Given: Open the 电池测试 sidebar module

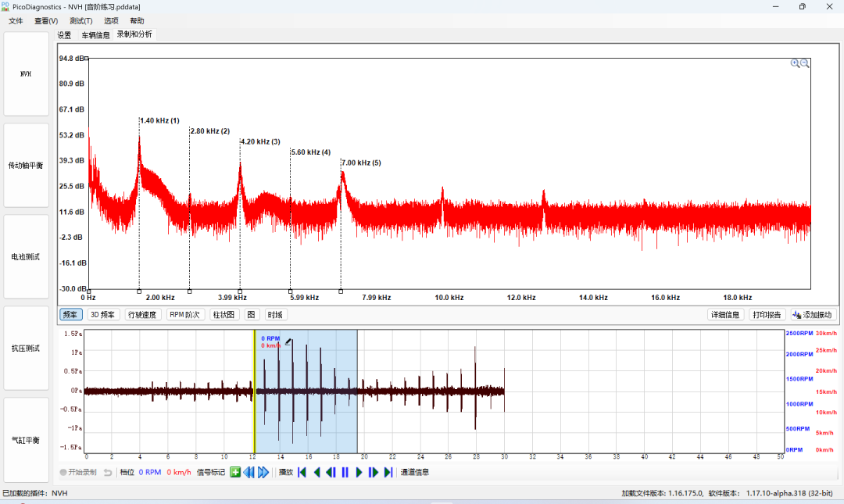Looking at the screenshot, I should coord(27,257).
